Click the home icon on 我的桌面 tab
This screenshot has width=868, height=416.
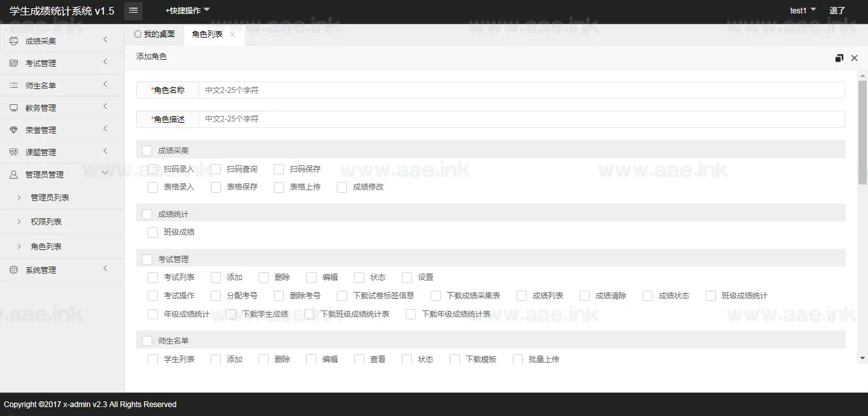click(x=137, y=34)
